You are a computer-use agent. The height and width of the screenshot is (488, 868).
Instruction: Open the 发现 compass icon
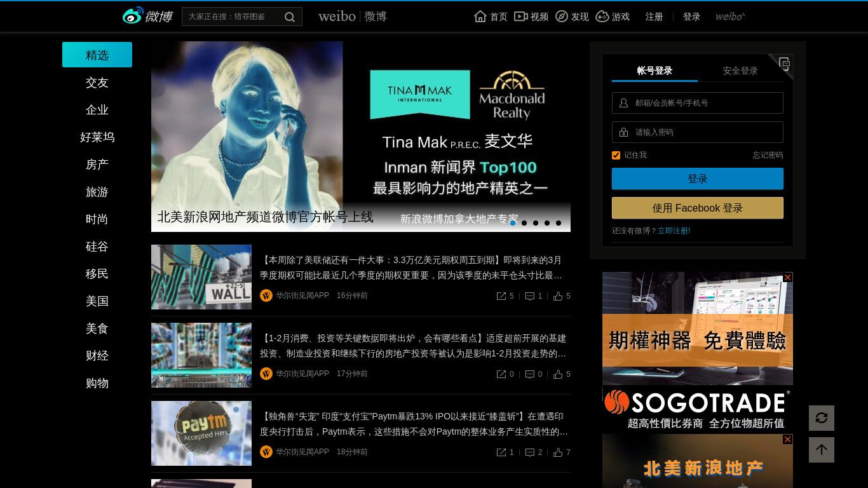[562, 17]
